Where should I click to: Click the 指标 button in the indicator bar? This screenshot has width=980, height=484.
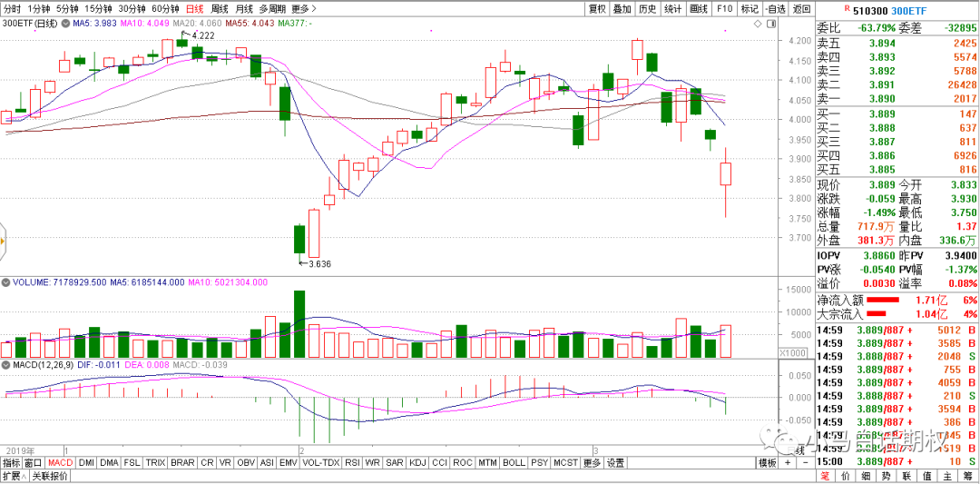click(11, 463)
